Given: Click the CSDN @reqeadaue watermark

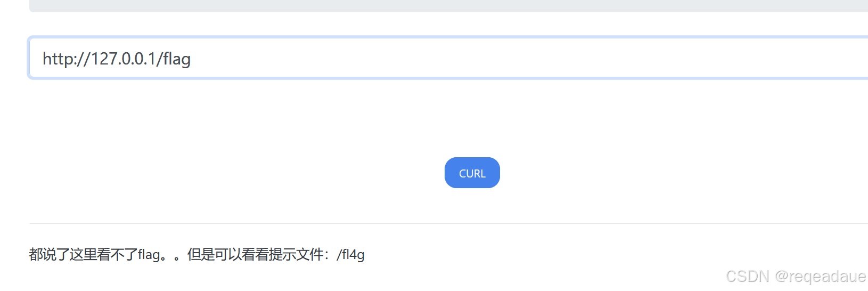Looking at the screenshot, I should coord(796,276).
